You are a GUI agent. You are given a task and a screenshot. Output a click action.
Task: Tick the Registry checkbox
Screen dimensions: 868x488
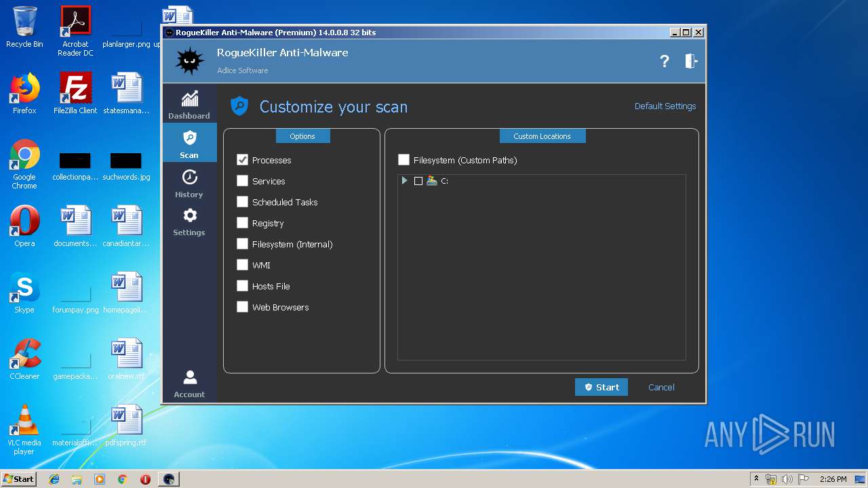point(242,223)
